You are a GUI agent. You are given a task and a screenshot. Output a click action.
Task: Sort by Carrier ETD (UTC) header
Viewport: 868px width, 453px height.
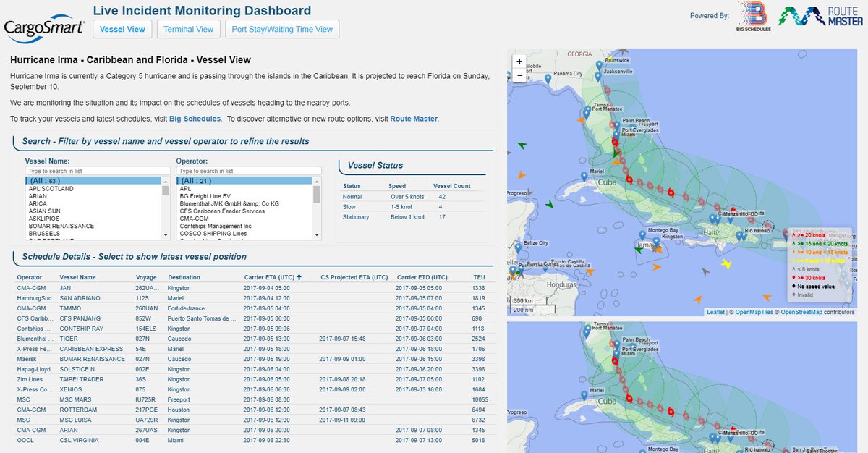pyautogui.click(x=422, y=277)
